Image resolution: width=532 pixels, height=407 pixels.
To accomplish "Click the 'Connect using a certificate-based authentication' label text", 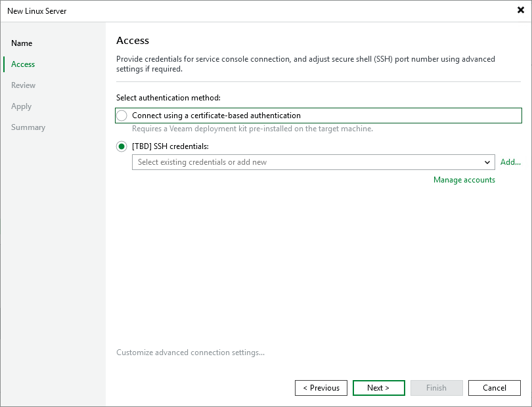I will click(x=216, y=116).
